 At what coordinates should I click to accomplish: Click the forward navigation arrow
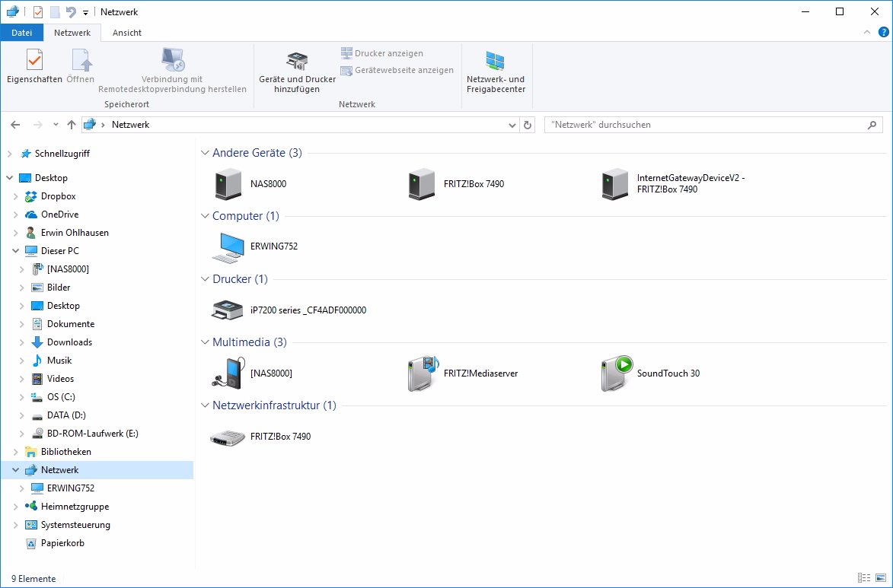pyautogui.click(x=37, y=126)
